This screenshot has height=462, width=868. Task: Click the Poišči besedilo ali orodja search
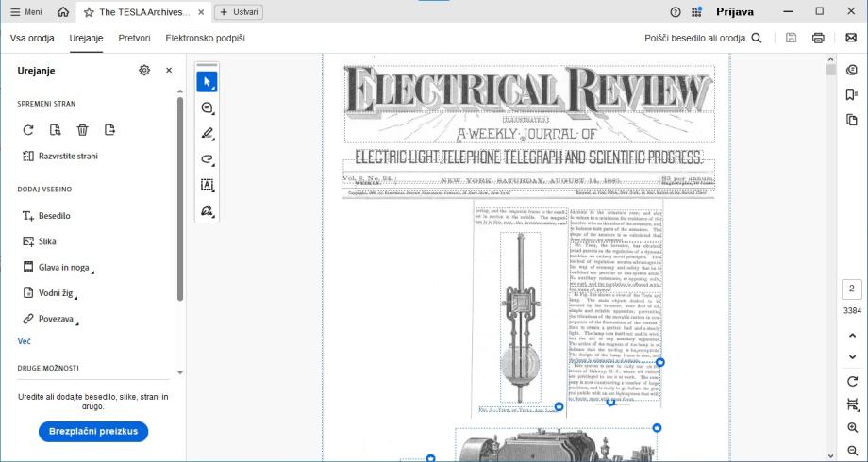click(703, 38)
